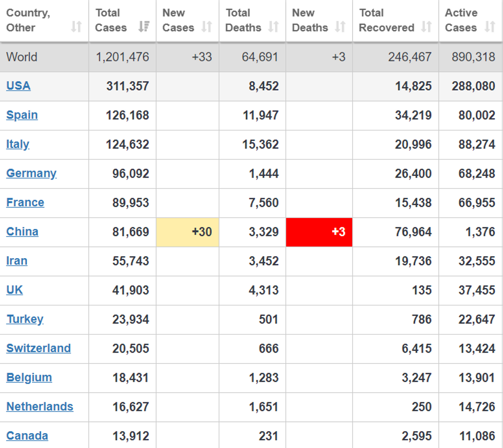Sort by Active Cases arrow icon

[490, 27]
